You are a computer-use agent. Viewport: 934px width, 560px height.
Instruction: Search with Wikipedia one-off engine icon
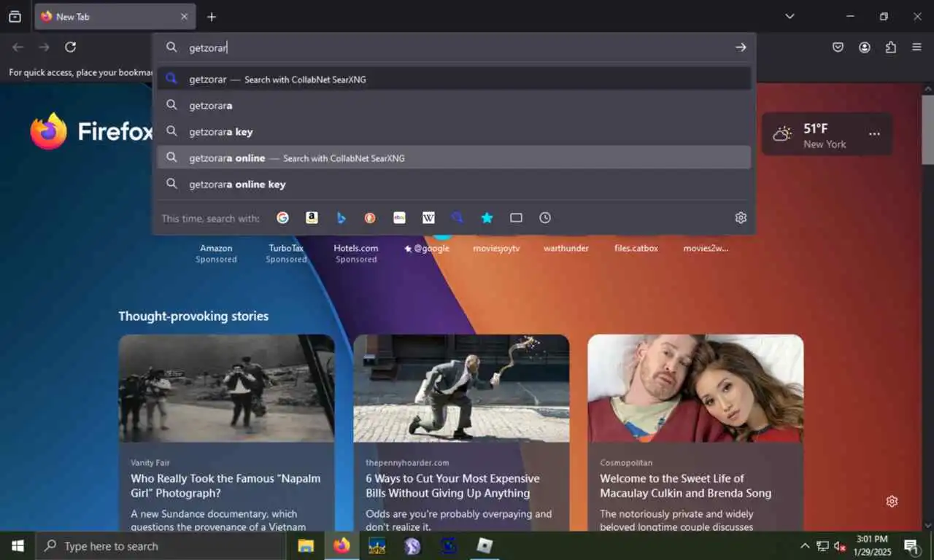(x=428, y=218)
